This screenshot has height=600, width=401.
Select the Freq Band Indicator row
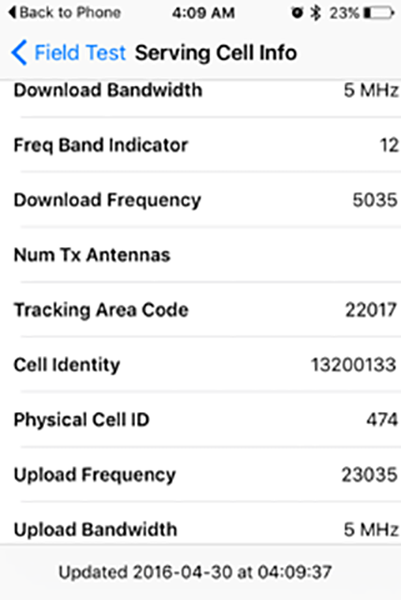pos(200,145)
